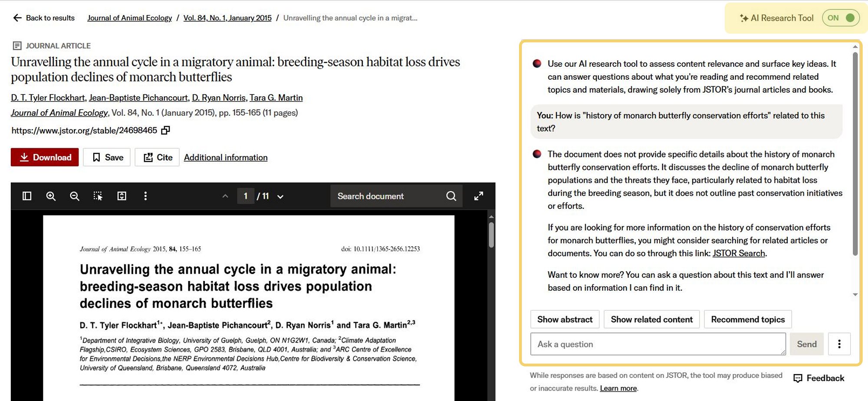Toggle the PDF viewer sidebar panel
Image resolution: width=868 pixels, height=401 pixels.
pyautogui.click(x=27, y=196)
